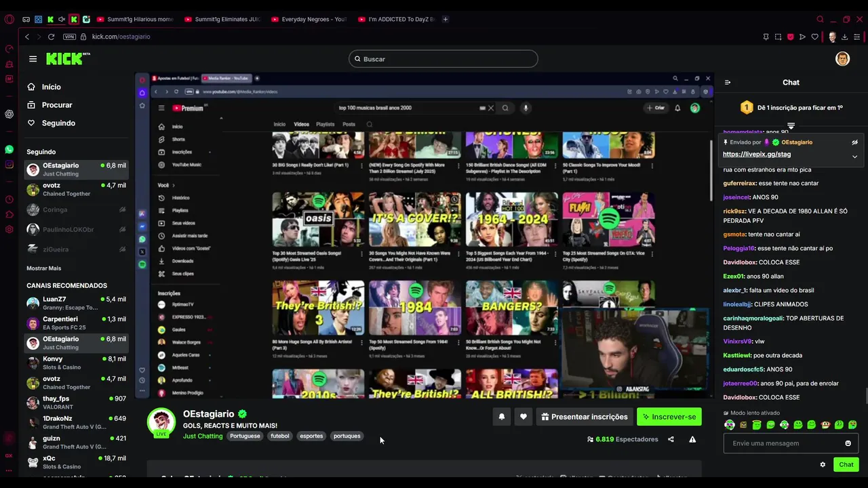Viewport: 868px width, 488px height.
Task: Click the leaderboard Dê 1 inscrição banner
Action: (x=791, y=108)
